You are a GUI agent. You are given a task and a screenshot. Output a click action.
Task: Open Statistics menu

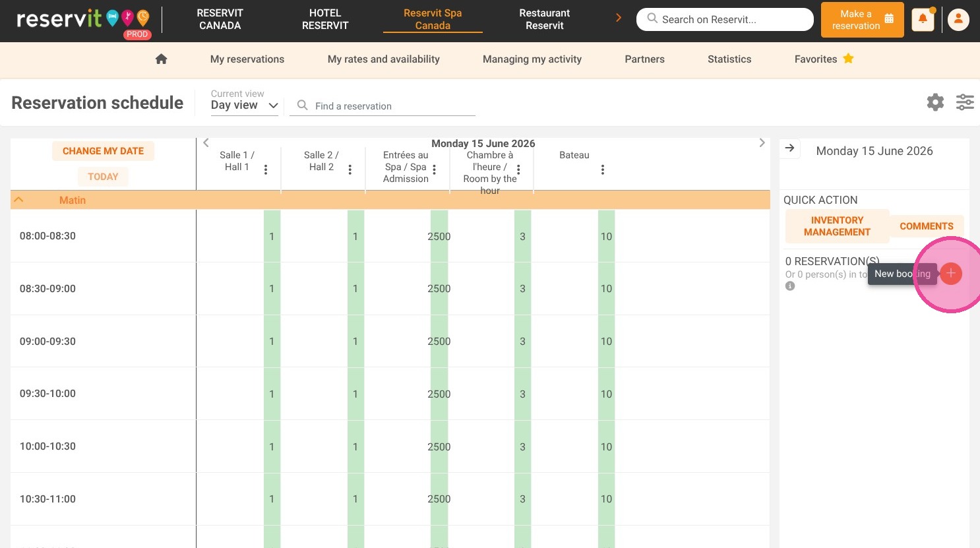tap(729, 59)
